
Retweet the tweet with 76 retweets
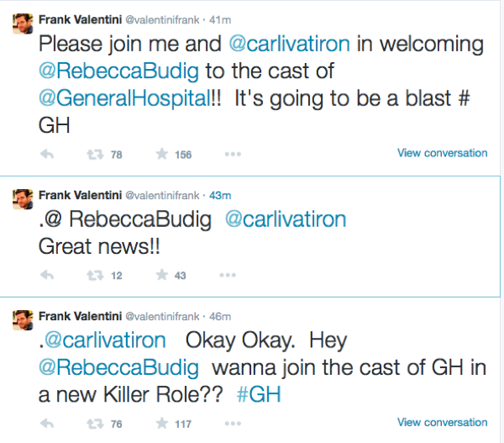click(96, 424)
